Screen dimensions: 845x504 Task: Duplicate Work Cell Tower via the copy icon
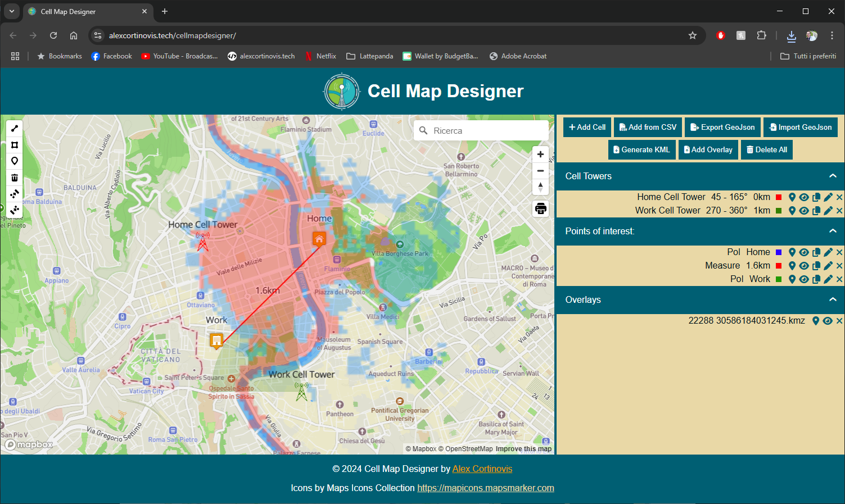pos(816,211)
